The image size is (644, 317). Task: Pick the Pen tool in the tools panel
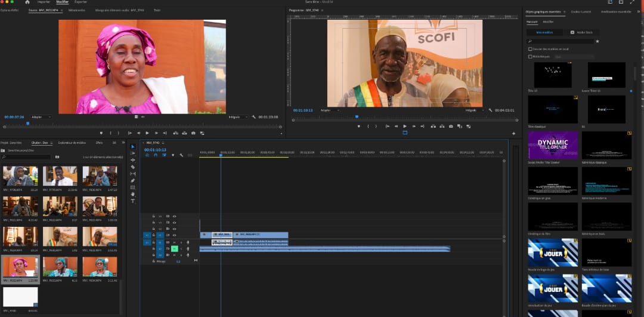[133, 180]
